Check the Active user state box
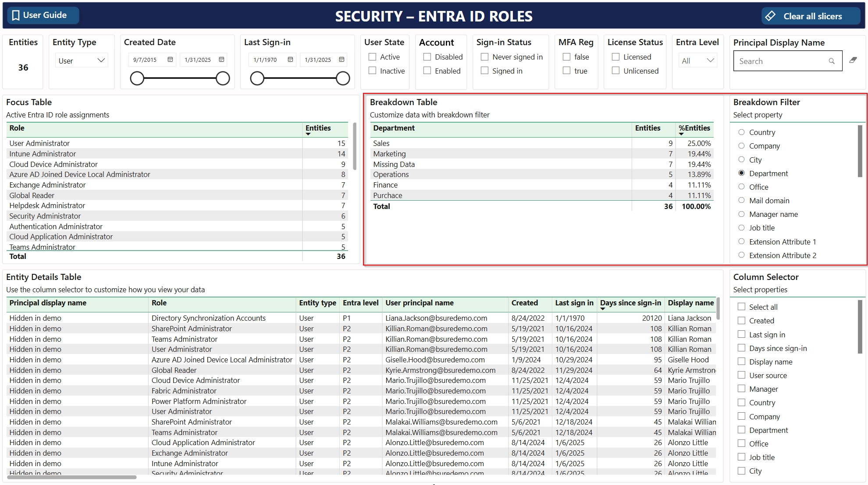Viewport: 868px width, 485px height. [x=373, y=57]
